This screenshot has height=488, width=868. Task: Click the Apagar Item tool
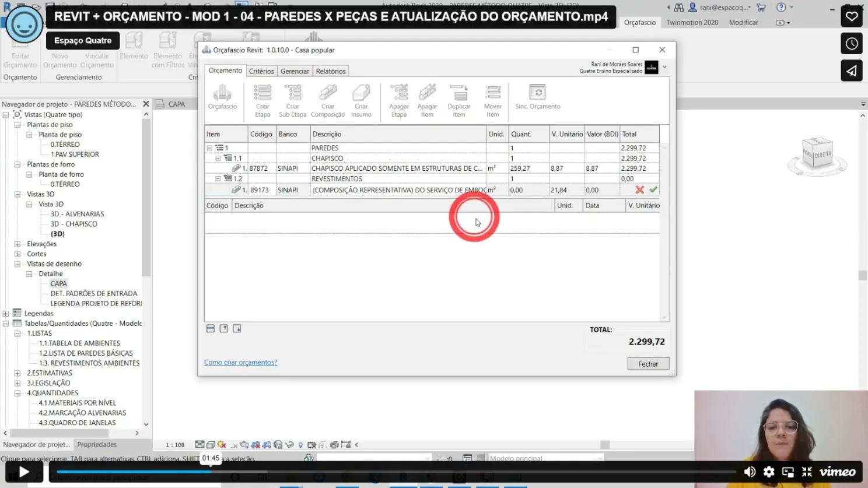click(x=427, y=101)
